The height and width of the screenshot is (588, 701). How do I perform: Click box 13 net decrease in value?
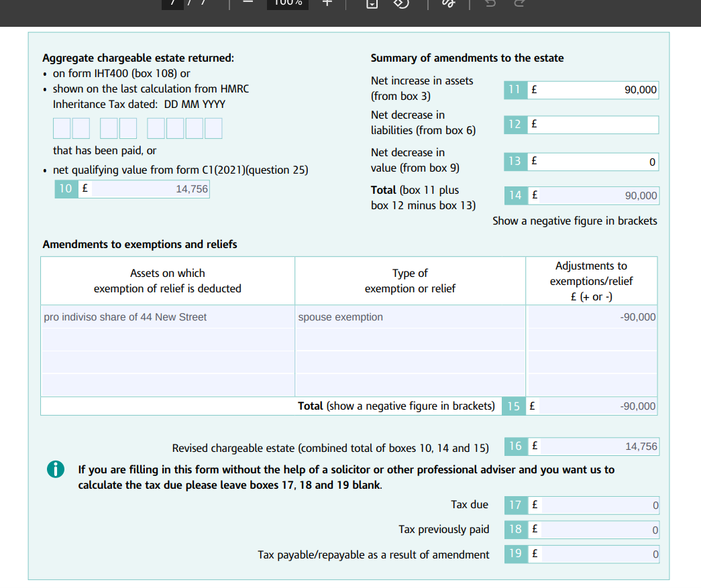[x=592, y=162]
